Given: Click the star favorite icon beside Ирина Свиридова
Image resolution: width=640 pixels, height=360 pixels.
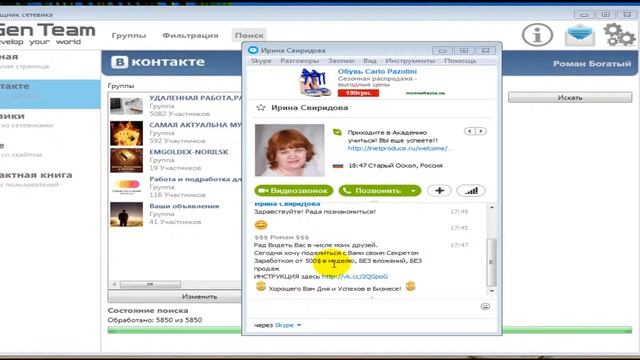Looking at the screenshot, I should click(260, 108).
